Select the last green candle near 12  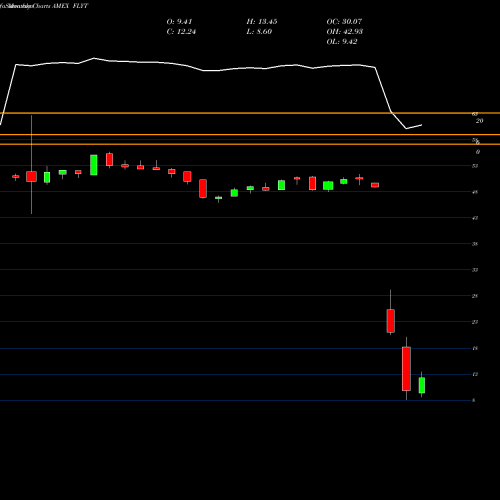click(422, 385)
